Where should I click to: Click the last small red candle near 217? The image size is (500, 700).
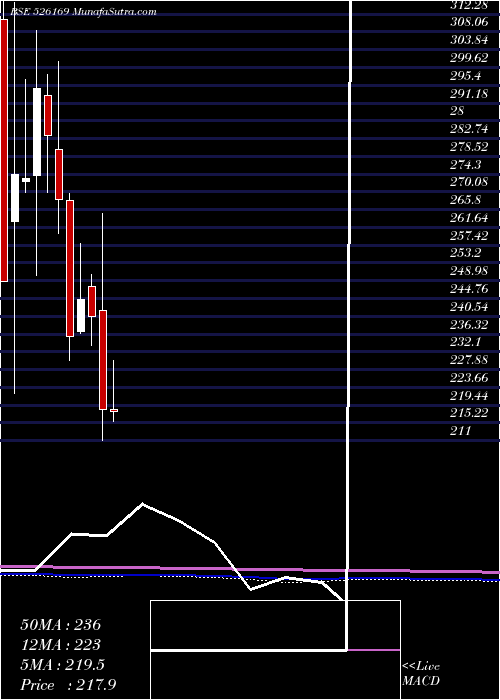click(x=114, y=410)
